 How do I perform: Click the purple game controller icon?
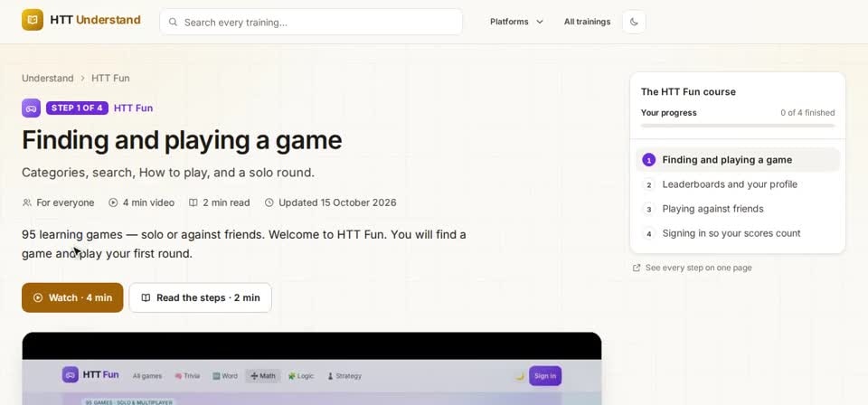click(31, 108)
